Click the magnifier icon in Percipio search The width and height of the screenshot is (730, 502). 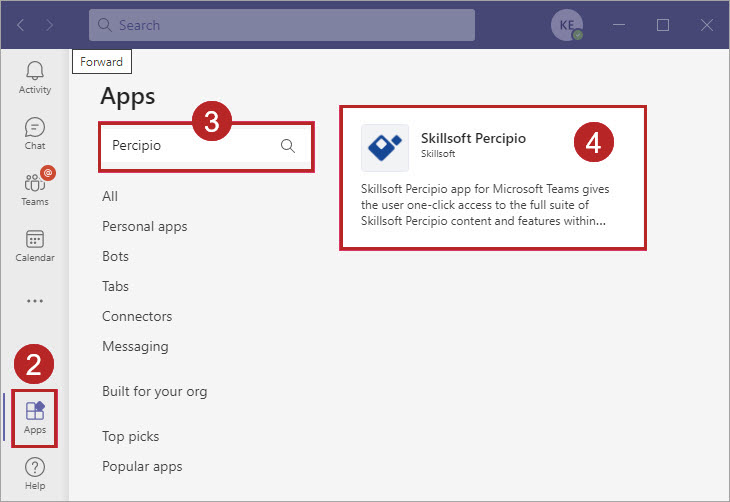pyautogui.click(x=288, y=146)
